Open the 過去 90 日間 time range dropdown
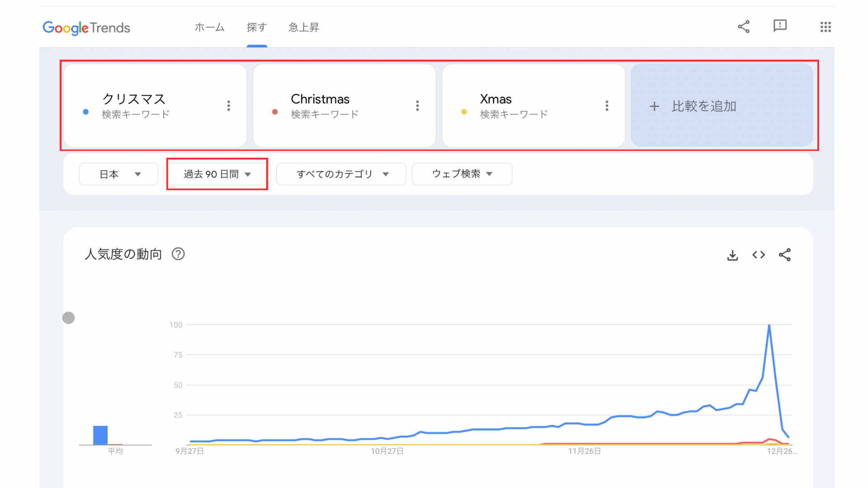The width and height of the screenshot is (868, 488). point(217,174)
